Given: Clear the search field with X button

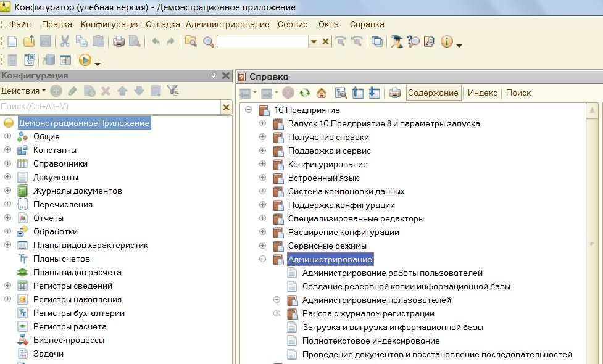Looking at the screenshot, I should (325, 41).
